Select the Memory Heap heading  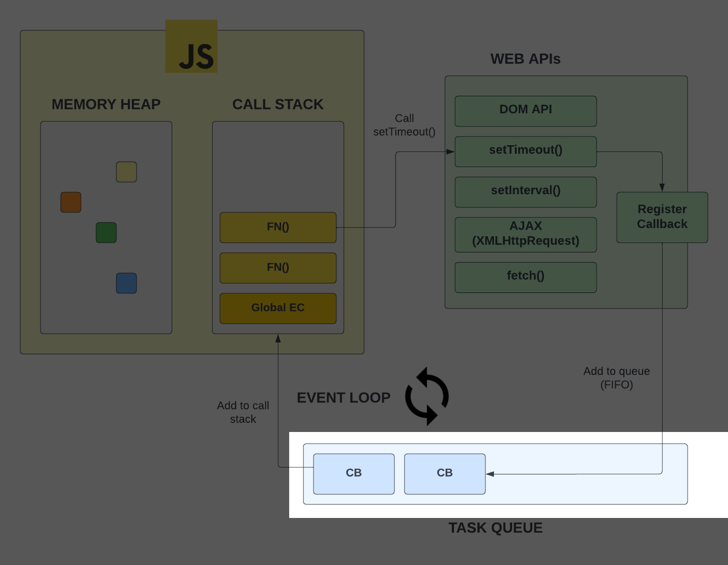pos(106,104)
